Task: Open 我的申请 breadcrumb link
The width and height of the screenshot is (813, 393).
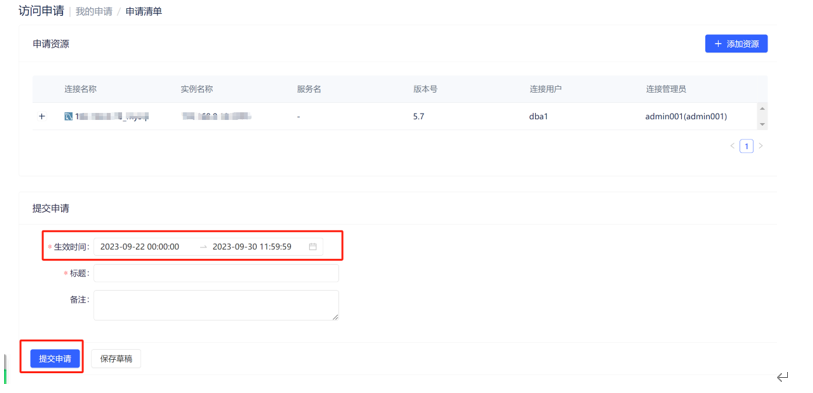Action: (x=94, y=11)
